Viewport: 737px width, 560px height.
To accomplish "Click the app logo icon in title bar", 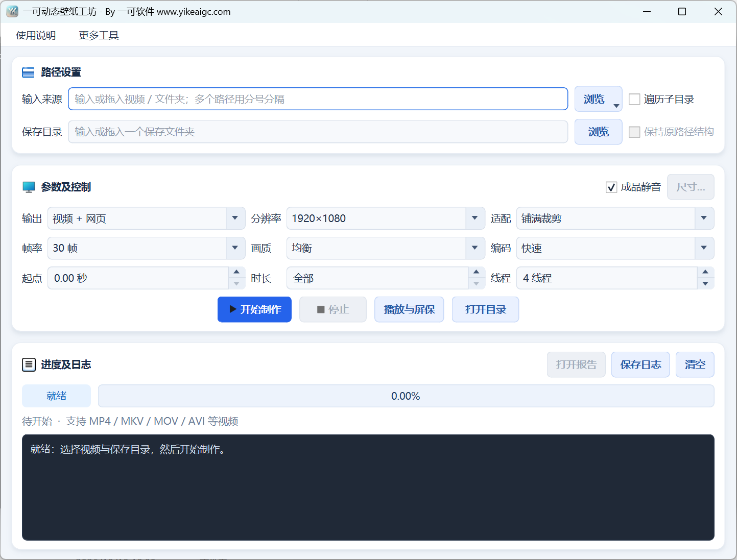I will click(x=12, y=11).
